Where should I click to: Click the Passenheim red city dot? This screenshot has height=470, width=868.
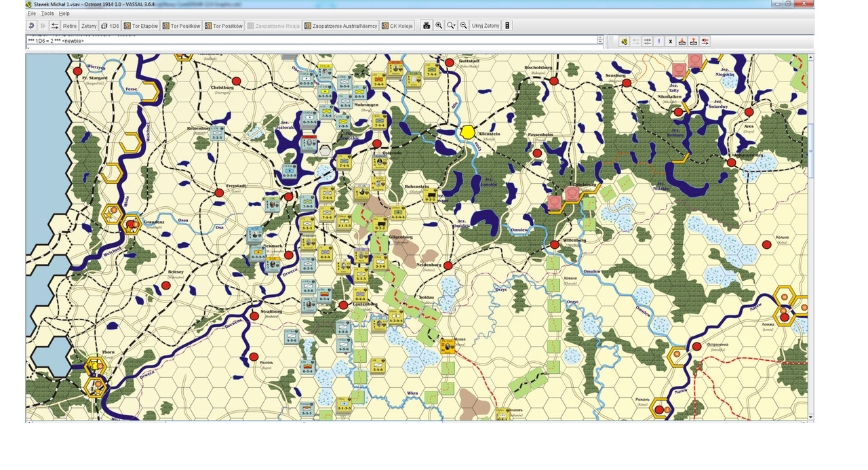536,153
